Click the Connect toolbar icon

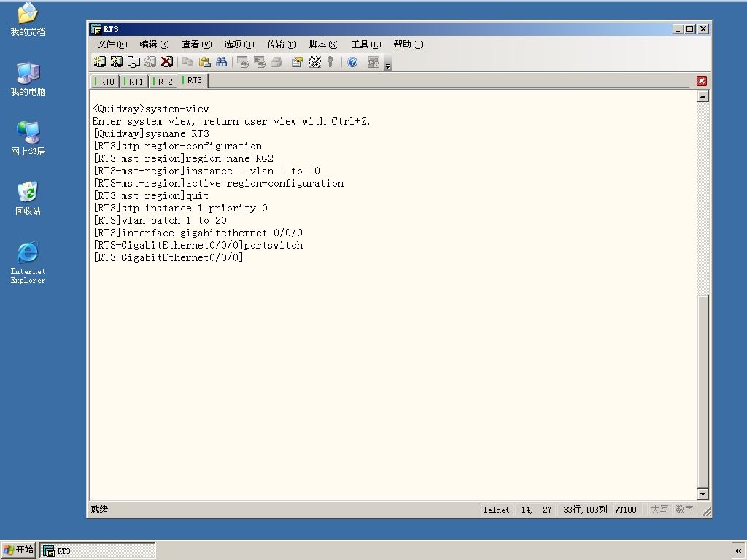coord(99,62)
